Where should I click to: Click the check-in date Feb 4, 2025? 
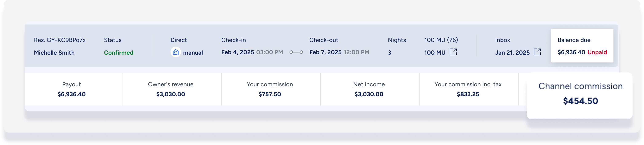pos(237,52)
